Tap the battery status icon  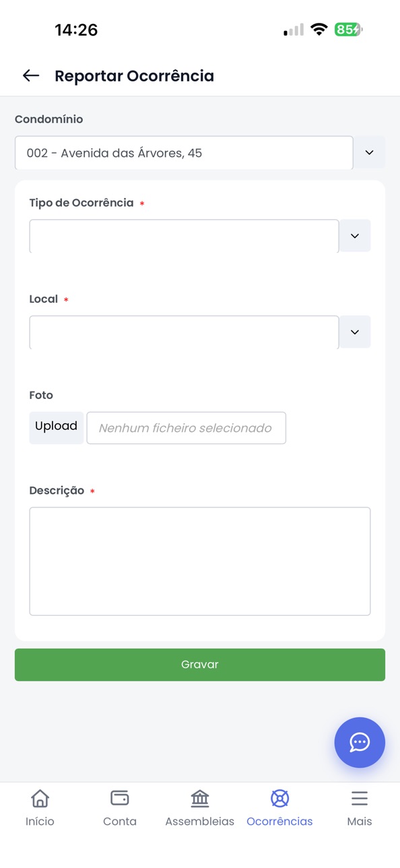[348, 30]
